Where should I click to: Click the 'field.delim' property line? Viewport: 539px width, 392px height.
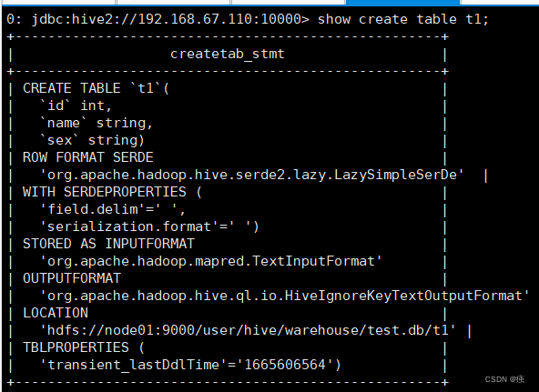[113, 209]
